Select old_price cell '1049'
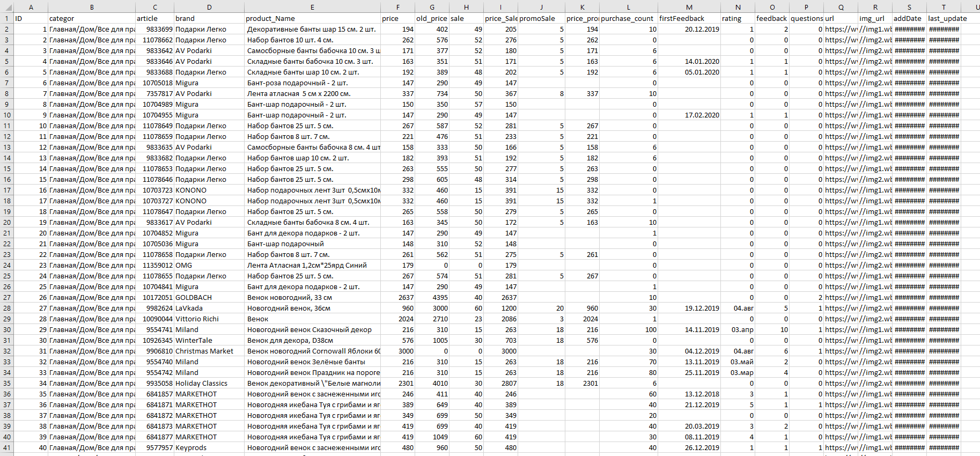 432,437
